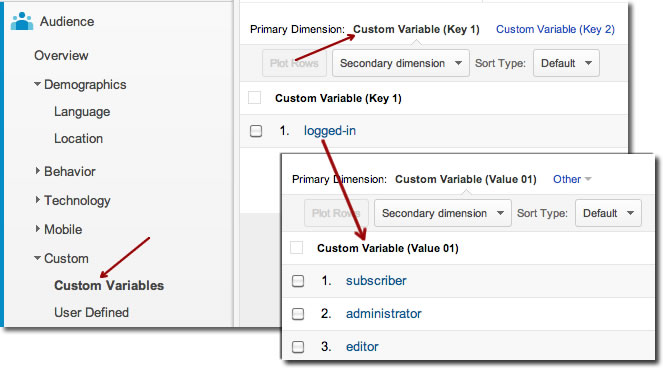This screenshot has height=368, width=663.
Task: Tick the administrator row checkbox
Action: (x=298, y=314)
